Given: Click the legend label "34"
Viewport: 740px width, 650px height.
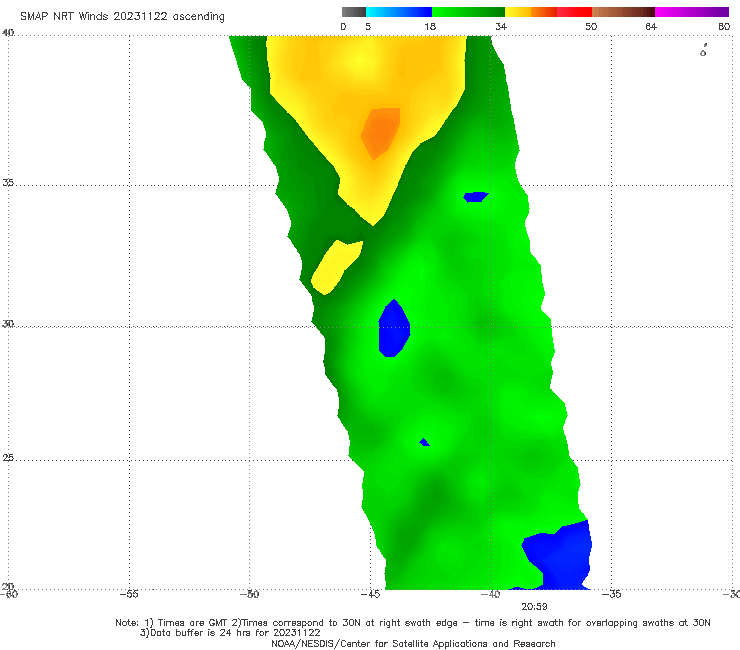Looking at the screenshot, I should pos(501,26).
